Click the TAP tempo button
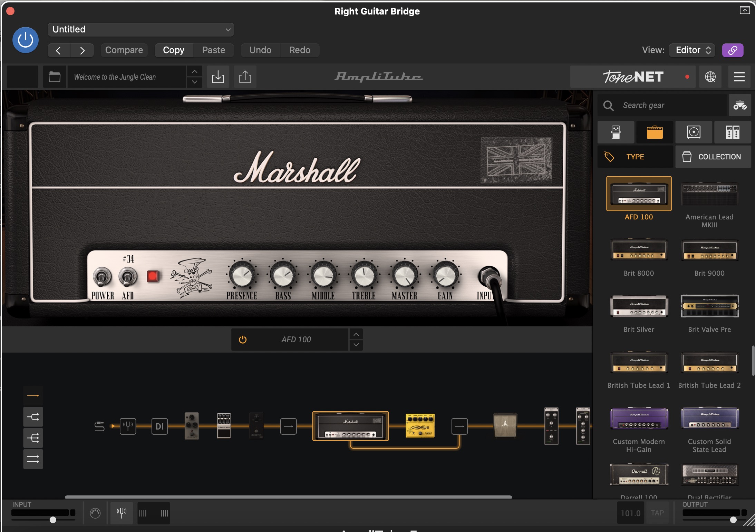The width and height of the screenshot is (756, 532). [657, 513]
